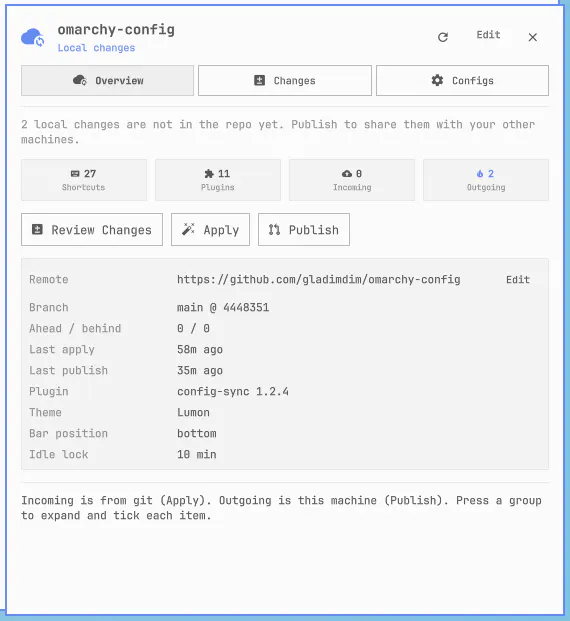The height and width of the screenshot is (621, 570).
Task: Click the Bar position value bottom
Action: click(x=196, y=434)
